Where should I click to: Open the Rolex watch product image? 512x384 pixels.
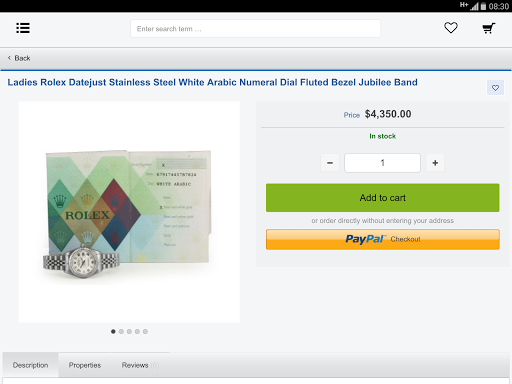(x=129, y=212)
